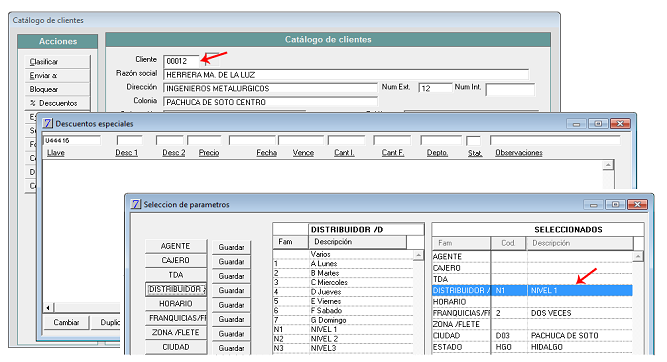Screen dimensions: 667x362
Task: Select the C Miercoles row
Action: [x=343, y=282]
